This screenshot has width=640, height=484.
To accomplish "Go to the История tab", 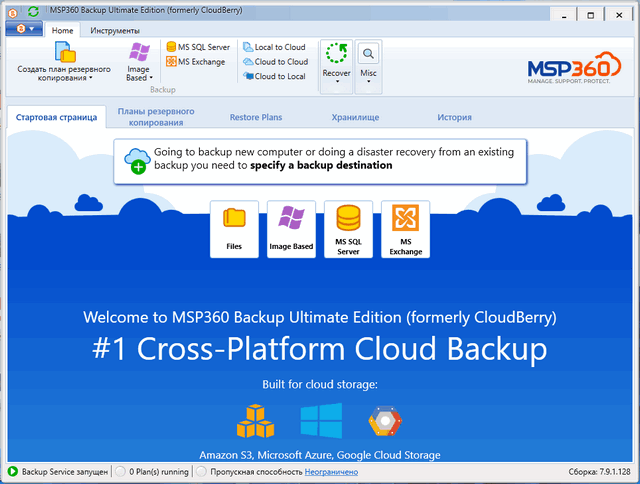I will point(454,117).
